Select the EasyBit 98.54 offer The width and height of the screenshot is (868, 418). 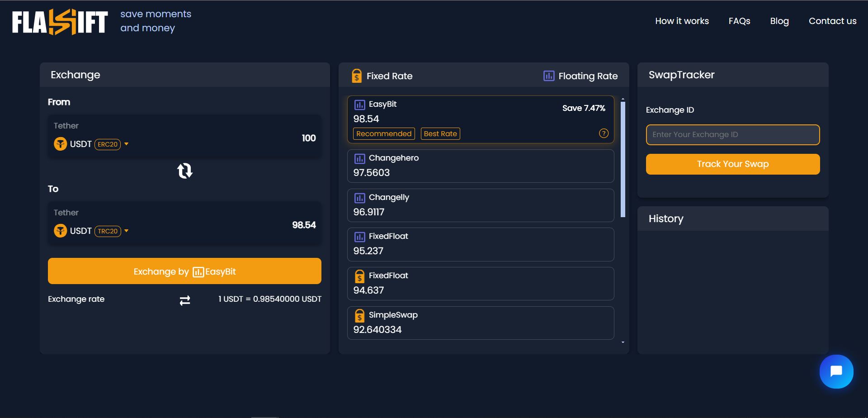point(481,119)
